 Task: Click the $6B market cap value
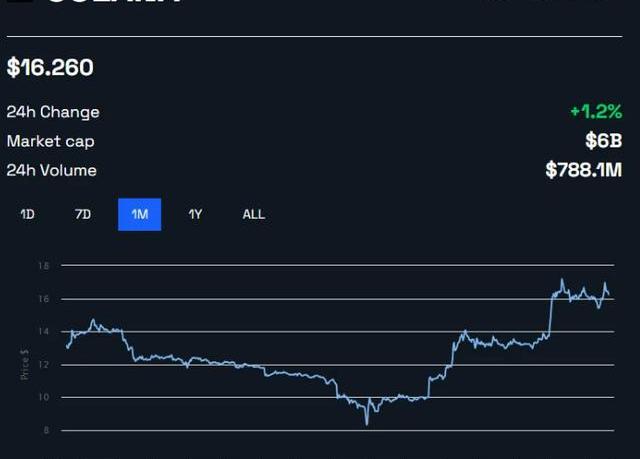603,141
